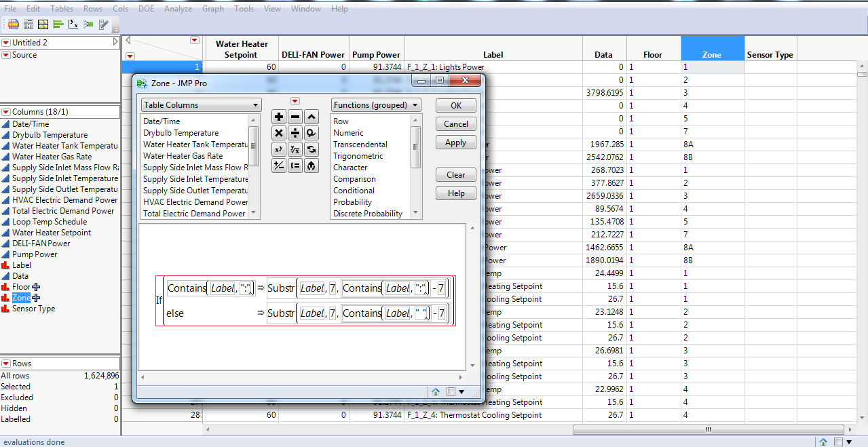The image size is (868, 447).
Task: Open the File menu
Action: pyautogui.click(x=10, y=9)
